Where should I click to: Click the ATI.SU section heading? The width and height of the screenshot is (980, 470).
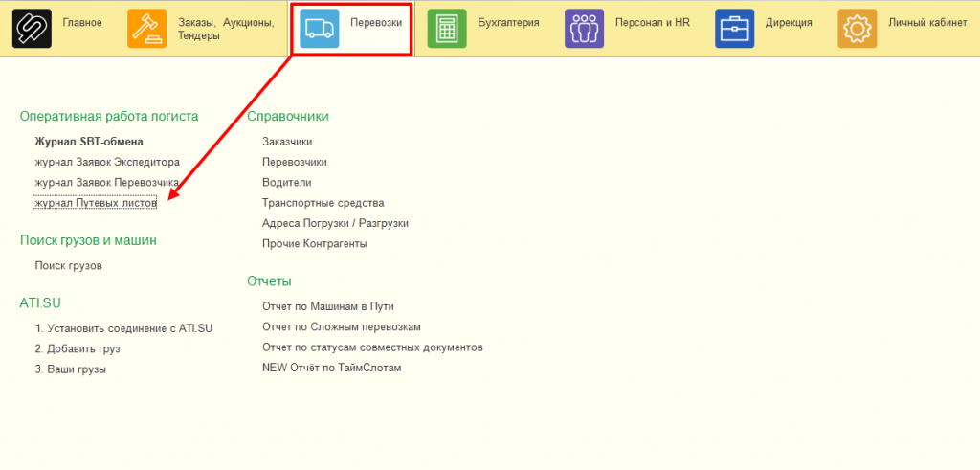(40, 303)
